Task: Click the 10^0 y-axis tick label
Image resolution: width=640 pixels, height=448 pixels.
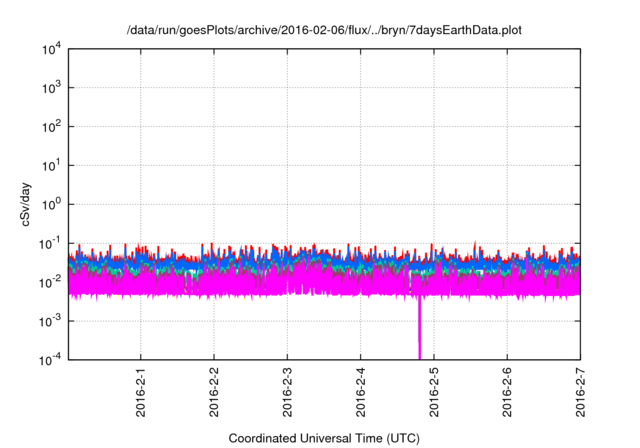Action: tap(51, 204)
